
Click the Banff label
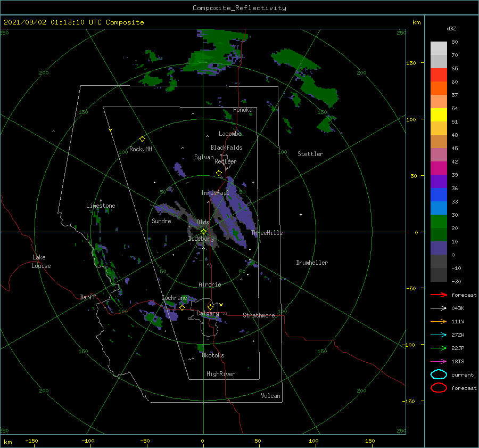click(x=88, y=297)
